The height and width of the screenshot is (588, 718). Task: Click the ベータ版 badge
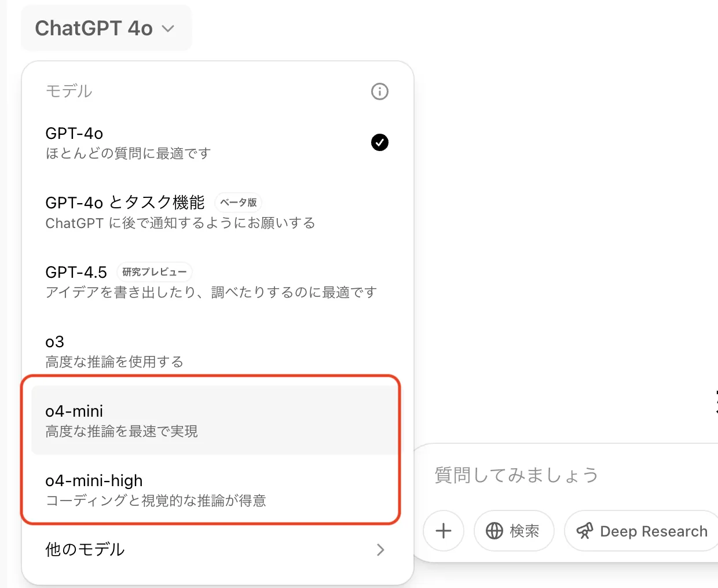pos(238,203)
